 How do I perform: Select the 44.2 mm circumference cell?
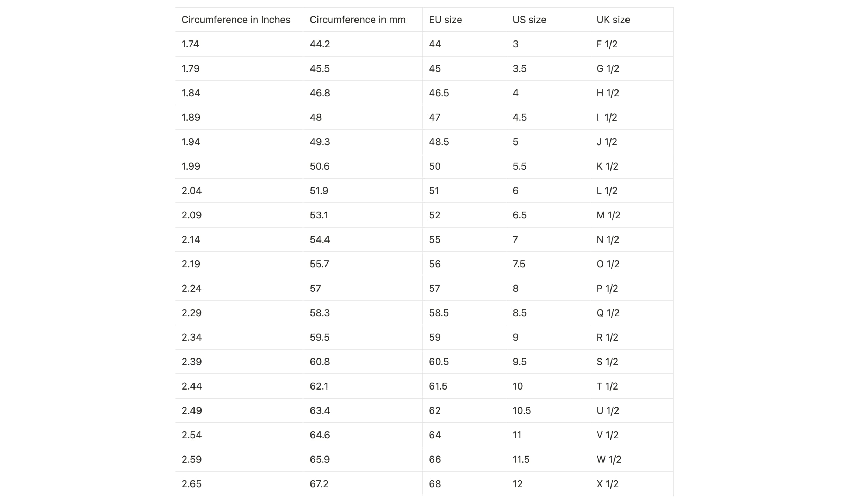320,44
